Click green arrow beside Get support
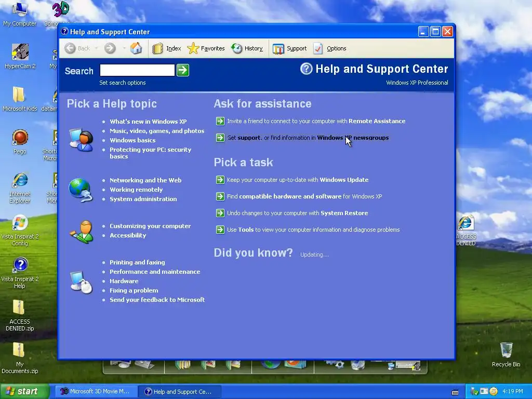This screenshot has height=399, width=532. coord(220,138)
